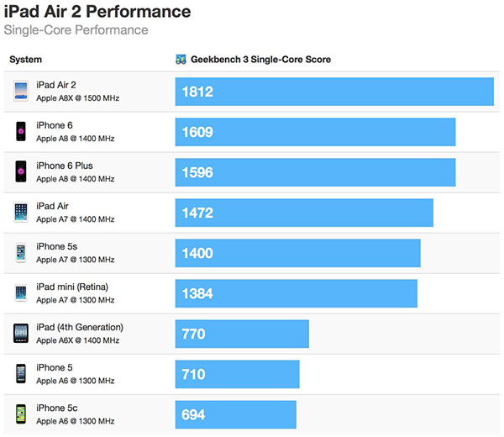Click the Geekbench 3 Single-Core Score header
The height and width of the screenshot is (437, 504).
click(x=260, y=60)
